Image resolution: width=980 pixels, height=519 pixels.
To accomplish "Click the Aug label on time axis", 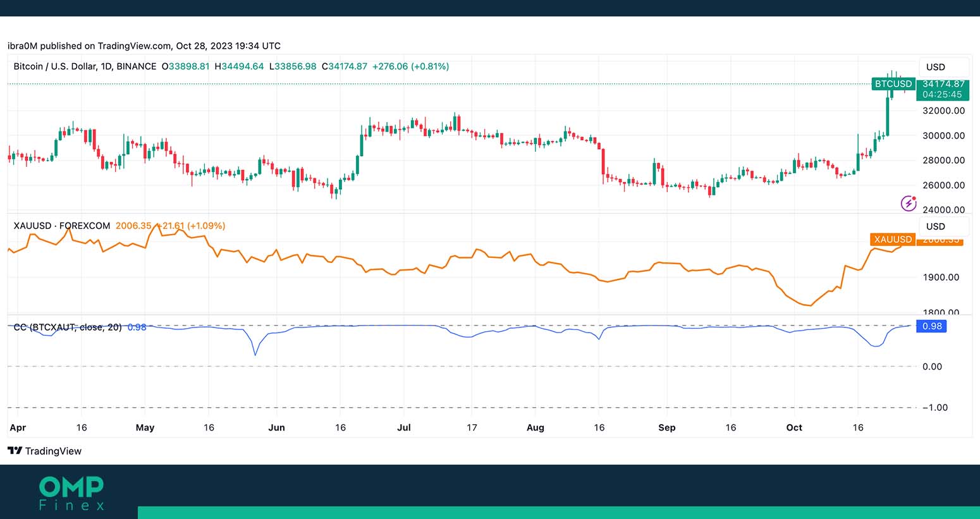I will pyautogui.click(x=535, y=427).
